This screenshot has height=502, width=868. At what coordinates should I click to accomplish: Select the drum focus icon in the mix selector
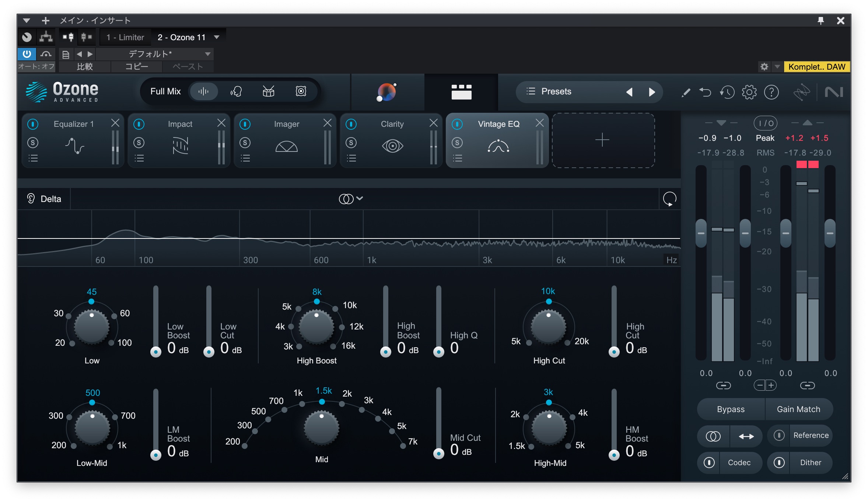point(269,91)
